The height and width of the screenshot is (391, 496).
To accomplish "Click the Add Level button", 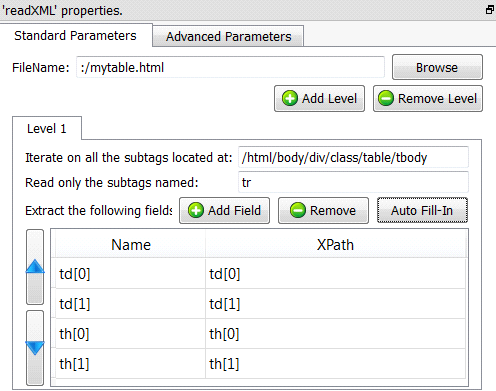I will click(319, 99).
